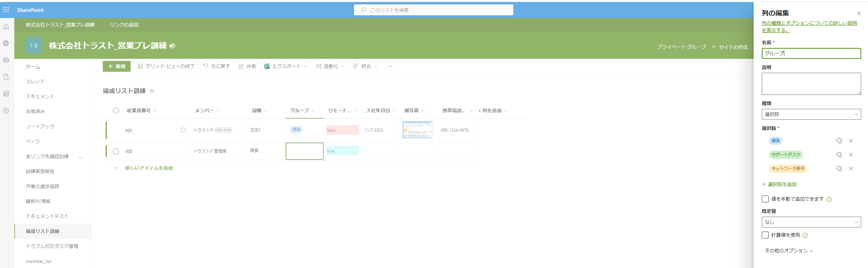Open the more commands ellipsis in toolbar
The width and height of the screenshot is (868, 268).
tap(390, 66)
